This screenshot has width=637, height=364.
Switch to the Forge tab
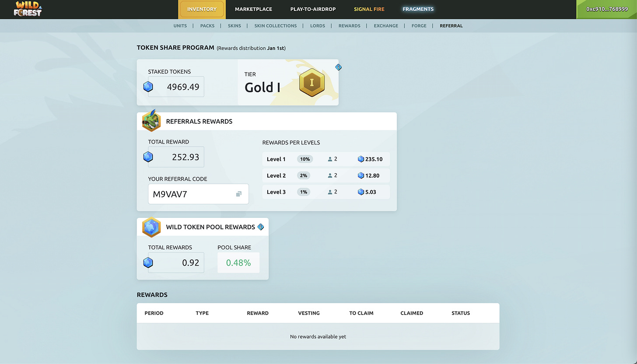point(419,25)
